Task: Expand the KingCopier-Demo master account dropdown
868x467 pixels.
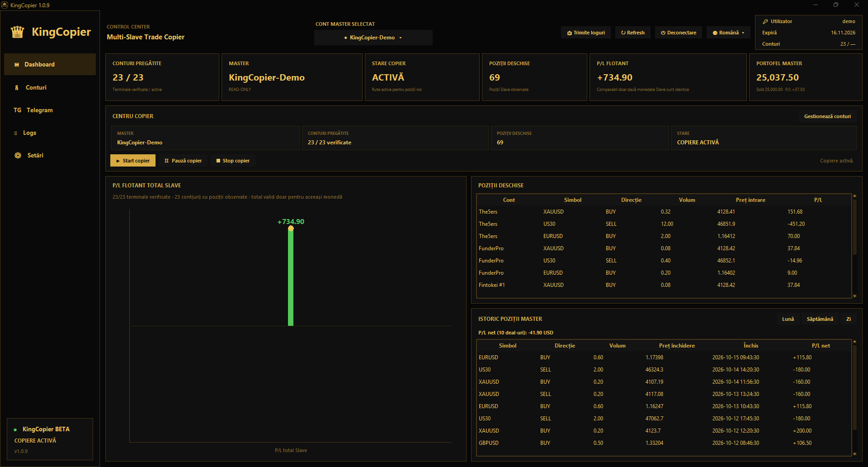Action: click(x=373, y=38)
